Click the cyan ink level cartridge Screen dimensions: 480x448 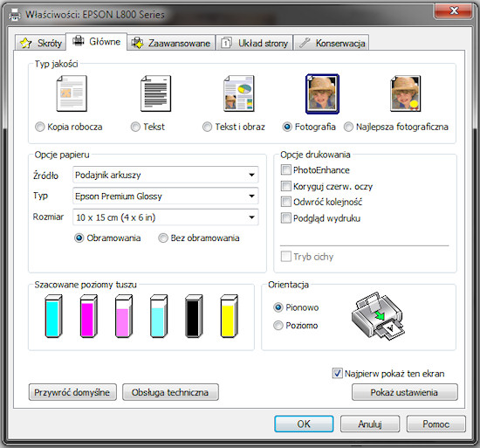click(x=53, y=316)
